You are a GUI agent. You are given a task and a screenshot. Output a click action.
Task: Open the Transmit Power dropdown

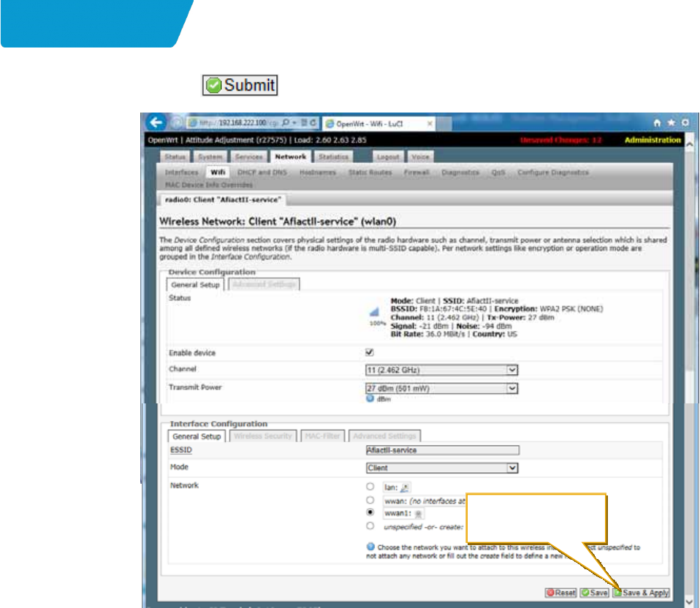click(441, 388)
